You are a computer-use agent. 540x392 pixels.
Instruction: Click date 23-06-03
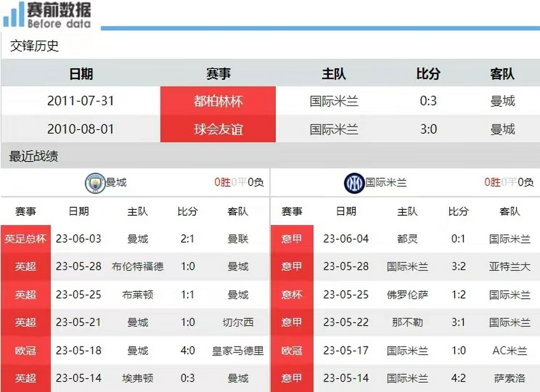(78, 239)
